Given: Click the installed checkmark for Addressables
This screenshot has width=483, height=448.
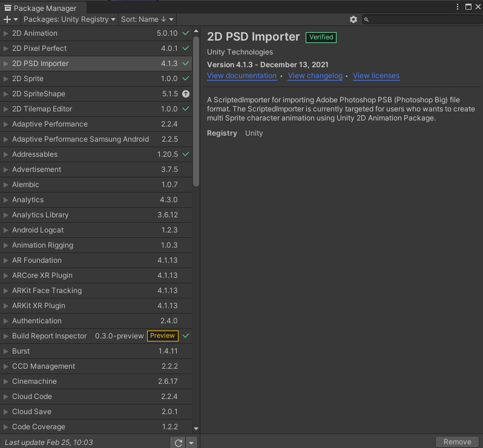Looking at the screenshot, I should (186, 154).
